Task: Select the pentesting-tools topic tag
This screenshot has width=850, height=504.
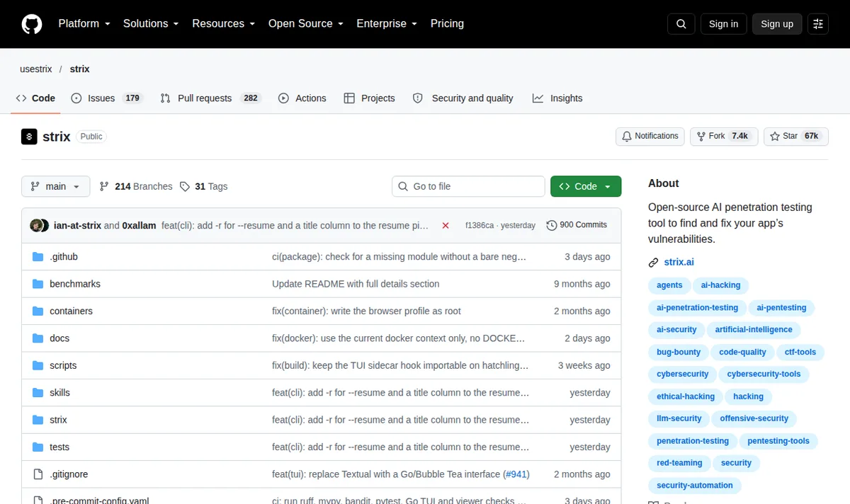Action: click(778, 441)
